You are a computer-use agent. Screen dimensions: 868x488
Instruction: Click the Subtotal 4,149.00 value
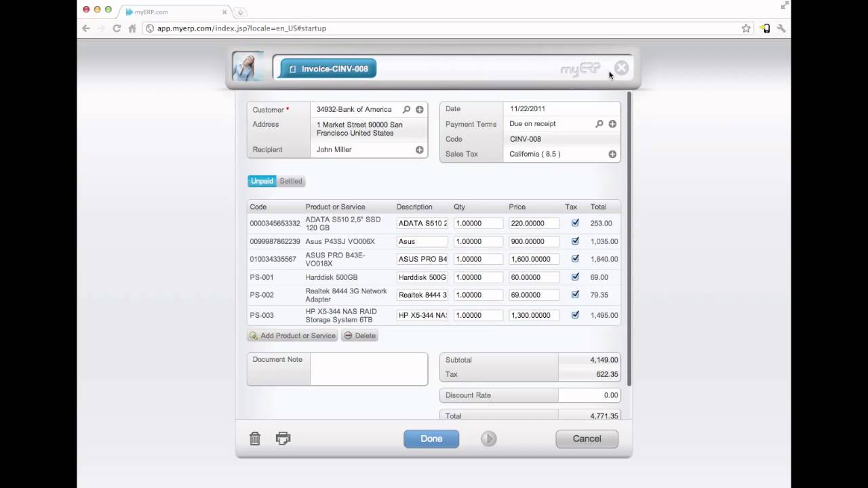pyautogui.click(x=604, y=360)
